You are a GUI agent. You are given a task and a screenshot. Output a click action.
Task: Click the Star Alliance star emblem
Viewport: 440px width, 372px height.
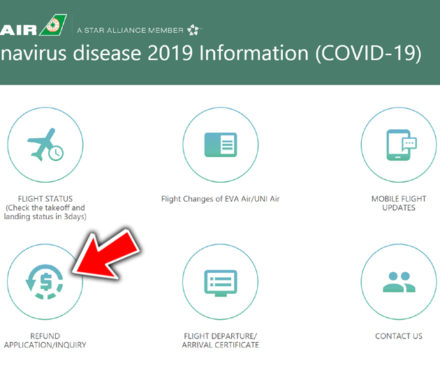click(193, 30)
